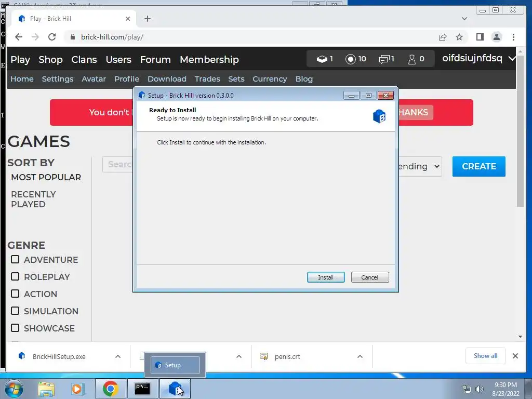Open Download sub-navigation link

pos(167,79)
